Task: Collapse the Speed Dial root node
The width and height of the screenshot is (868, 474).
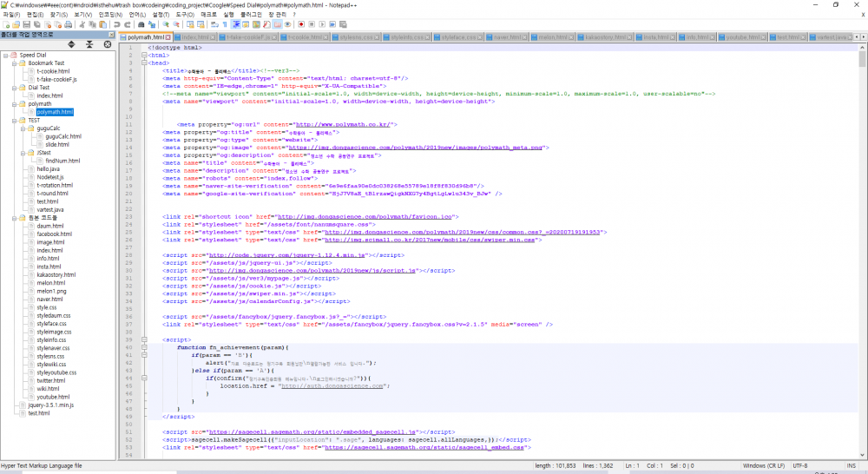Action: pyautogui.click(x=5, y=56)
